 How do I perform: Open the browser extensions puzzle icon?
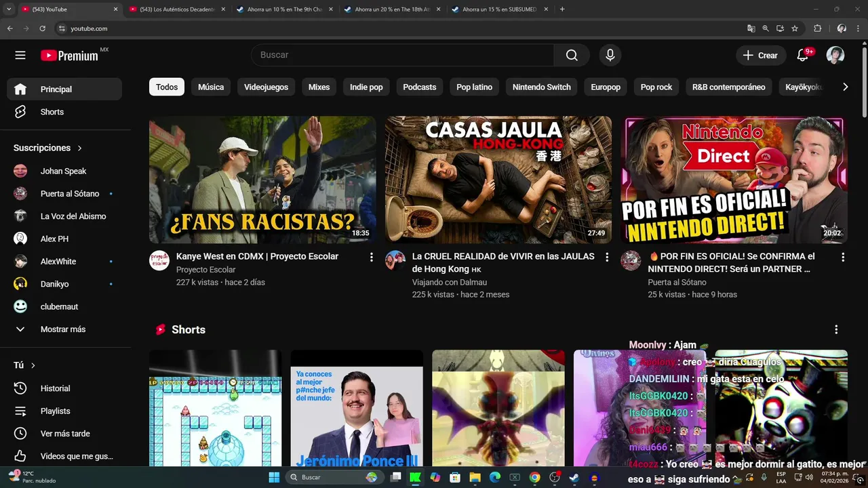817,28
